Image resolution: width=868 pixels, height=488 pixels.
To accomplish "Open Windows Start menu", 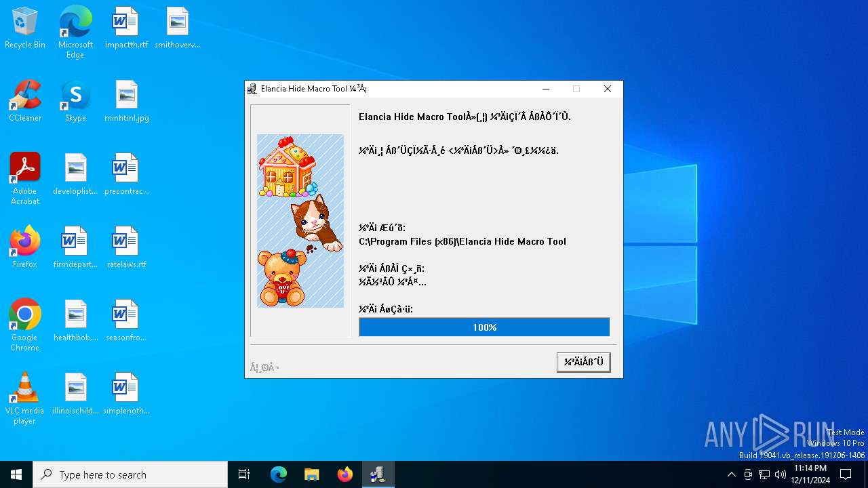I will tap(16, 474).
